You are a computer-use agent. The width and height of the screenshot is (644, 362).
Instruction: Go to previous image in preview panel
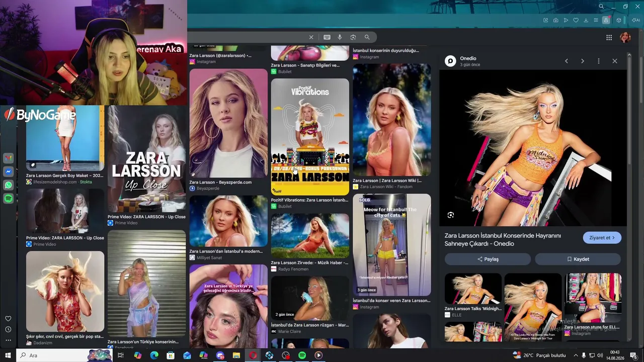click(567, 61)
